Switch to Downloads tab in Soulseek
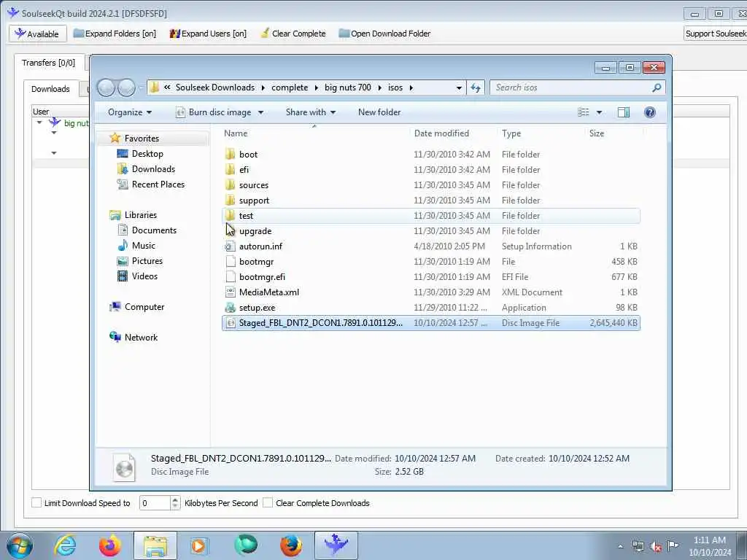The height and width of the screenshot is (560, 747). [x=50, y=89]
